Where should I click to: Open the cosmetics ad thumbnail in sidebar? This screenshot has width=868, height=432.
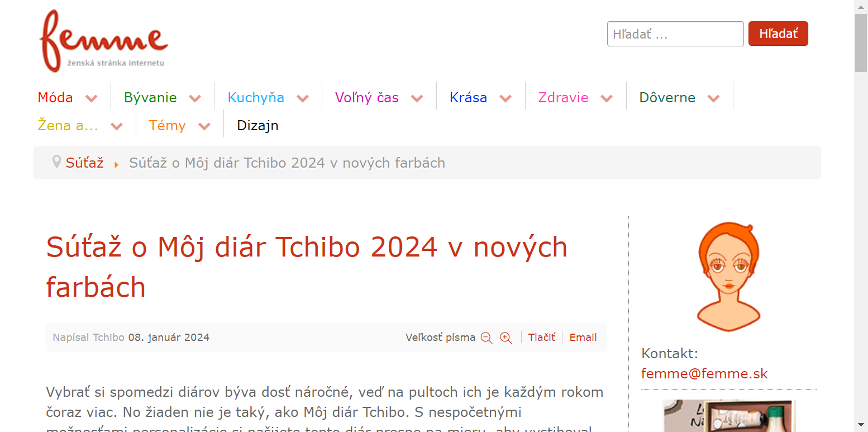click(728, 415)
